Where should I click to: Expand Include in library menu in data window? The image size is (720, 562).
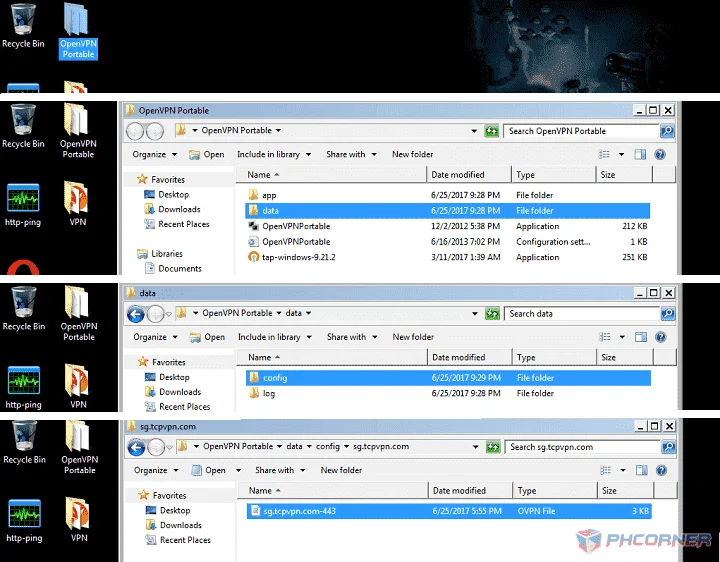pyautogui.click(x=275, y=337)
